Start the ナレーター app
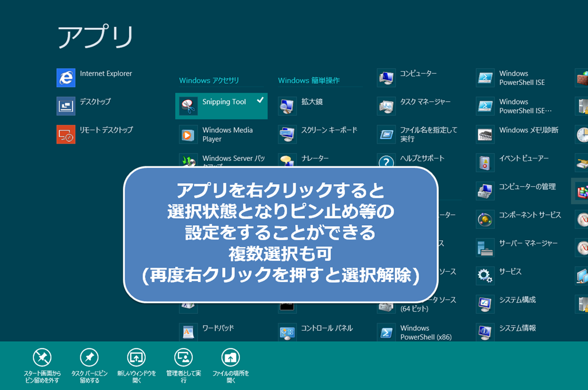The image size is (588, 390). click(x=303, y=160)
